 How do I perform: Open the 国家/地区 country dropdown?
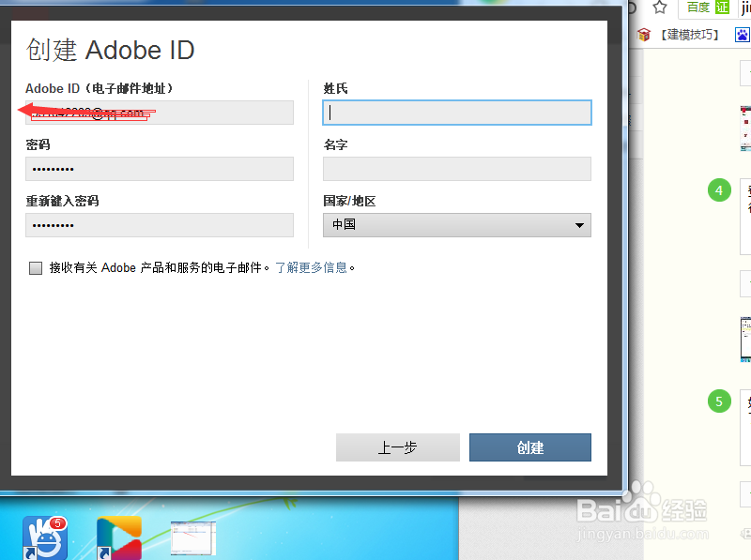click(x=457, y=225)
